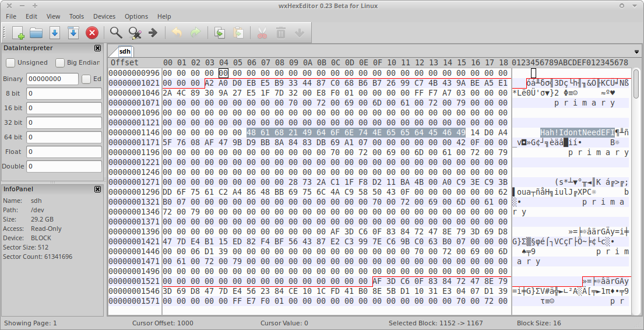Click the New file toolbar icon
The height and width of the screenshot is (330, 644).
(17, 33)
